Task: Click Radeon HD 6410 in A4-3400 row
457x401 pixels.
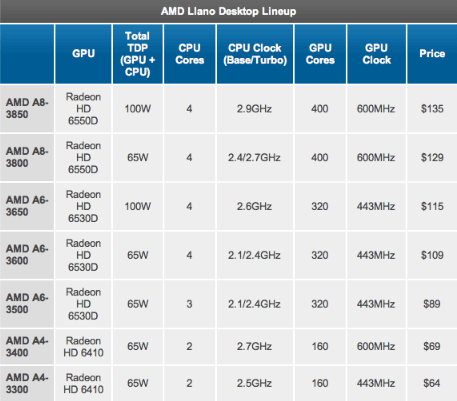Action: coord(83,347)
